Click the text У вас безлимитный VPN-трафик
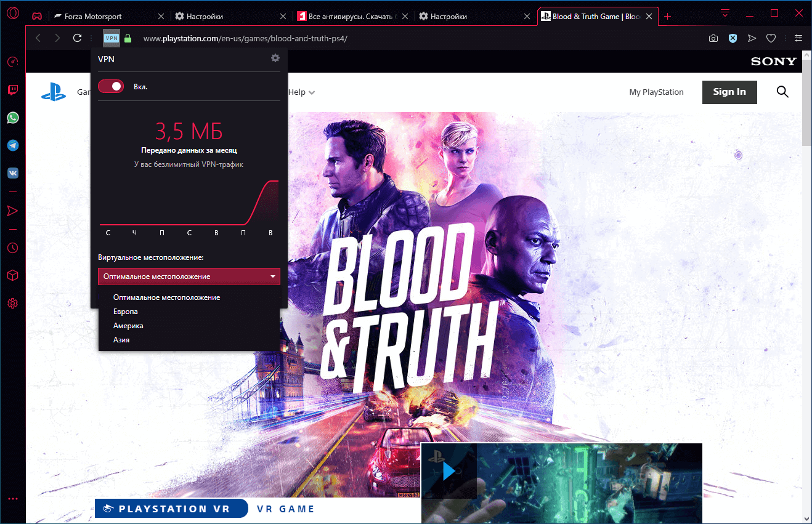The width and height of the screenshot is (812, 524). 189,164
